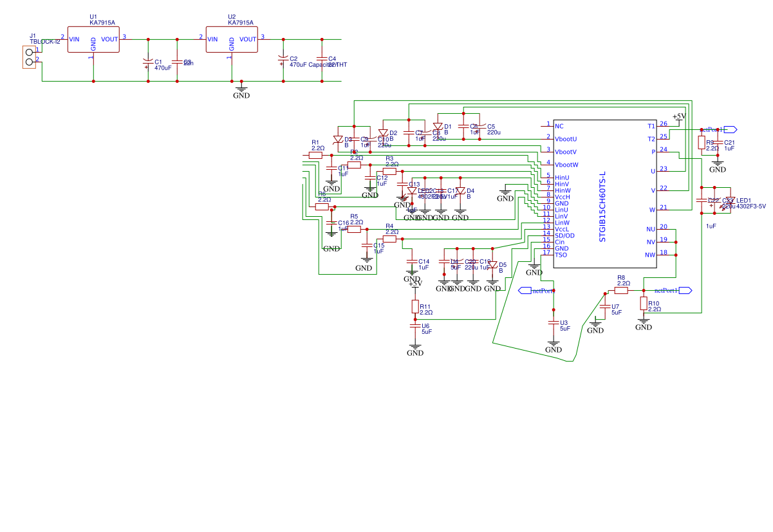Click the U1 KA7915A regulator symbol
This screenshot has width=773, height=532.
92,40
